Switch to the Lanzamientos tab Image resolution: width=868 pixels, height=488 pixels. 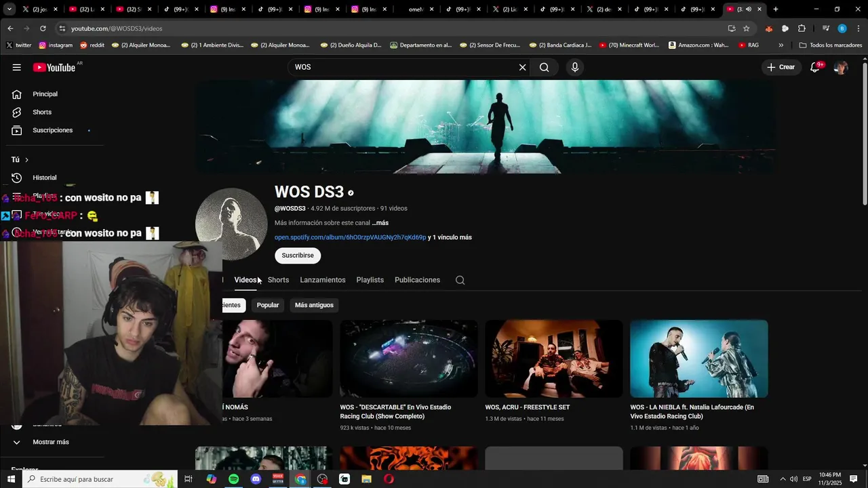(x=323, y=280)
